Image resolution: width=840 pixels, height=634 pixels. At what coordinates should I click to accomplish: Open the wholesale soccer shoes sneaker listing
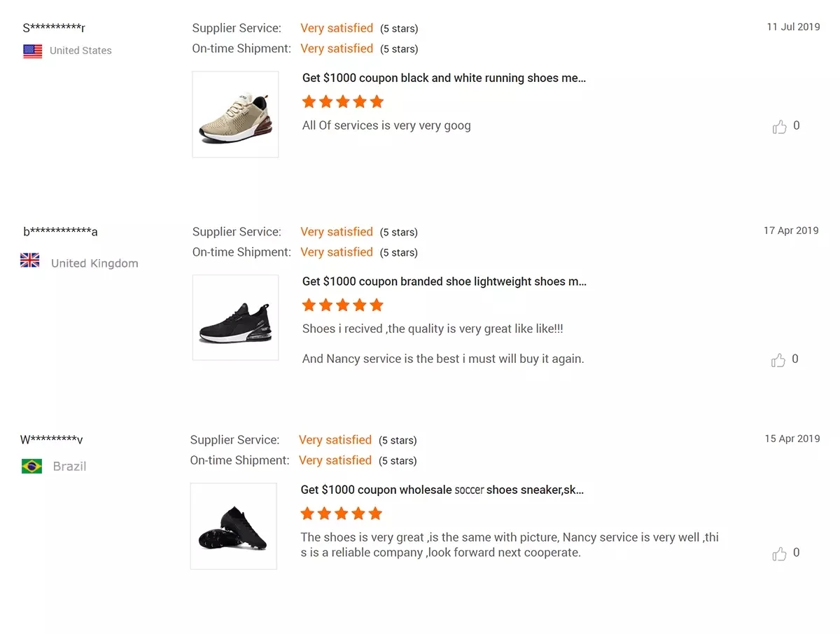[x=442, y=490]
